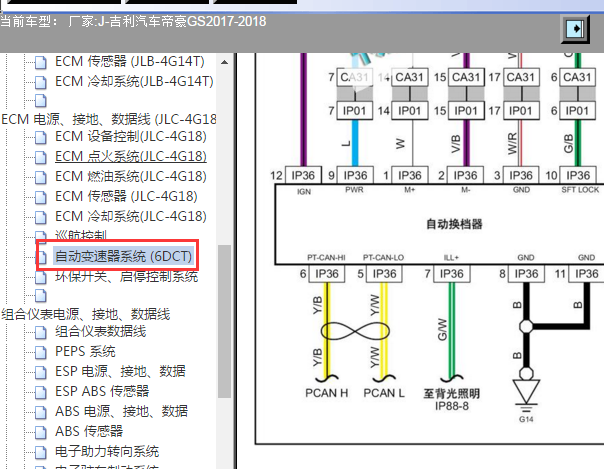Viewport: 604px width, 469px height.
Task: Click page icon beside 电子助力转向系统
Action: point(40,452)
